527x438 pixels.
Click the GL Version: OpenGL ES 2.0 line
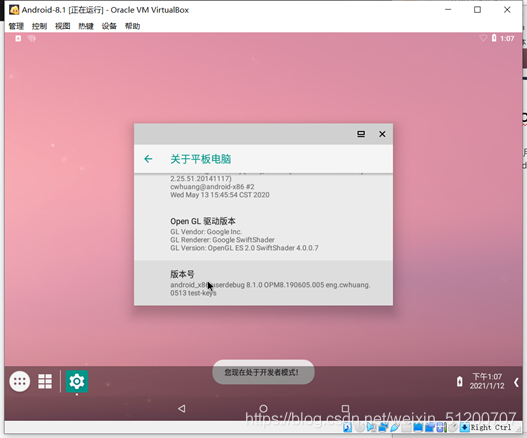point(244,248)
